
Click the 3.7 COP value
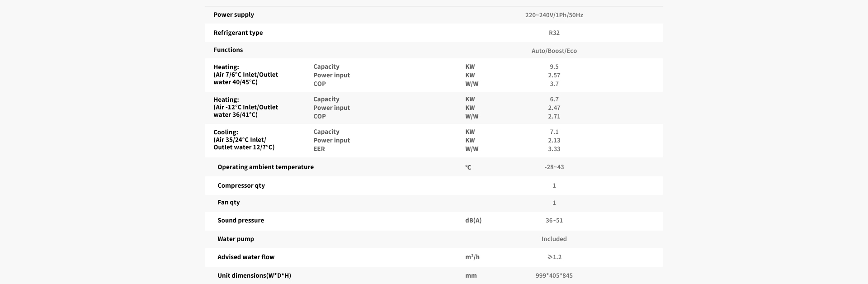[x=554, y=84]
